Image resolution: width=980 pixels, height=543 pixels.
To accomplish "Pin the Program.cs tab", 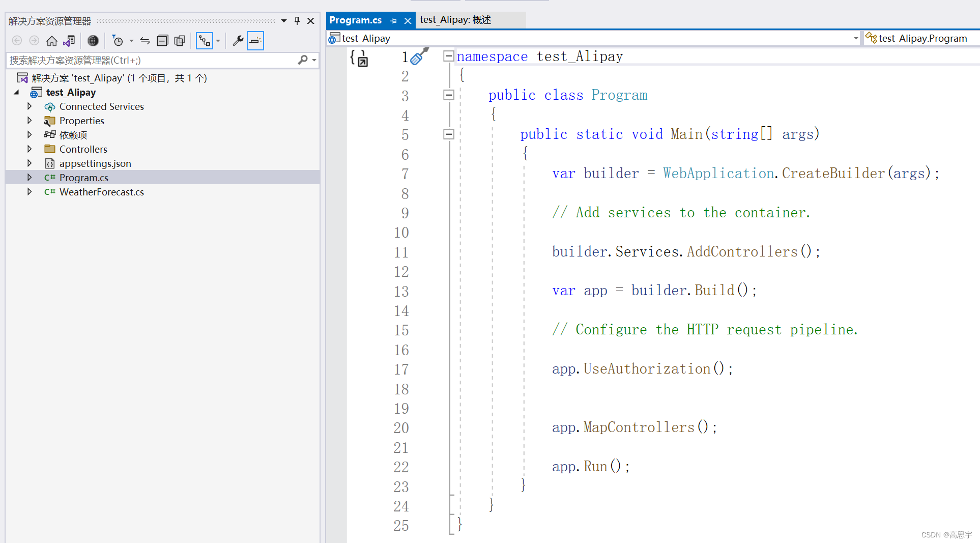I will pyautogui.click(x=393, y=21).
